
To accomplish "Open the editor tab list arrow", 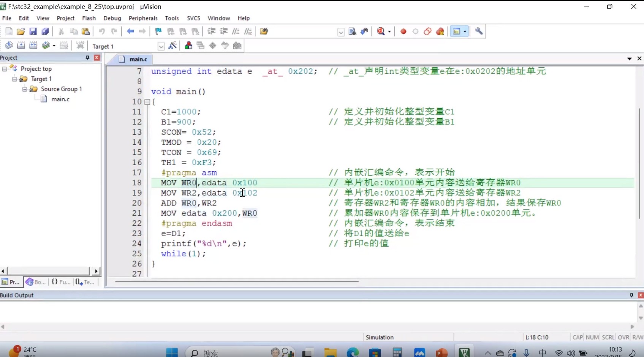I will pos(629,59).
